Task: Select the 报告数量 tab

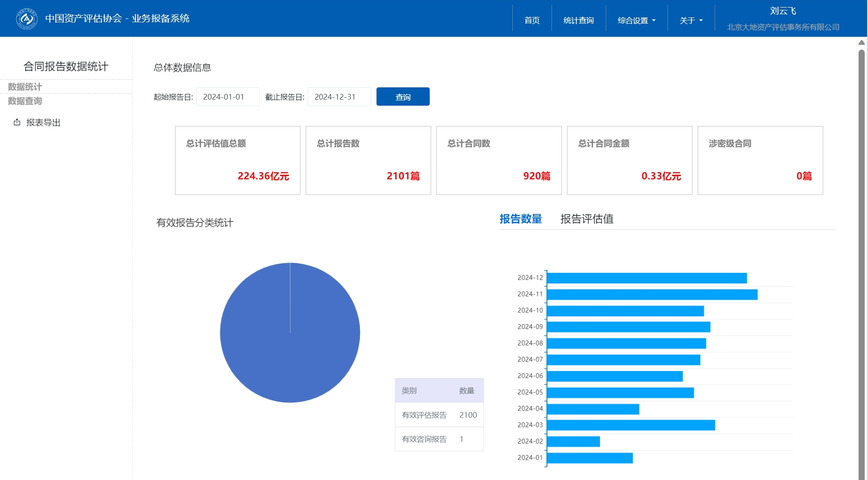Action: (x=520, y=219)
